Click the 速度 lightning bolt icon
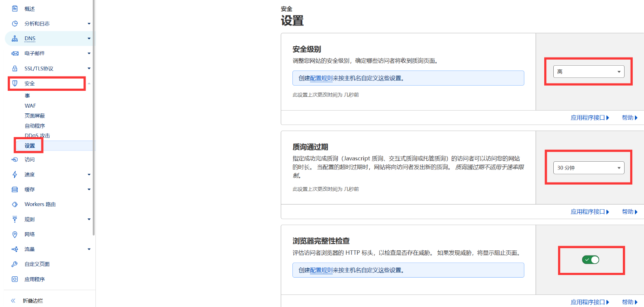 pos(15,175)
